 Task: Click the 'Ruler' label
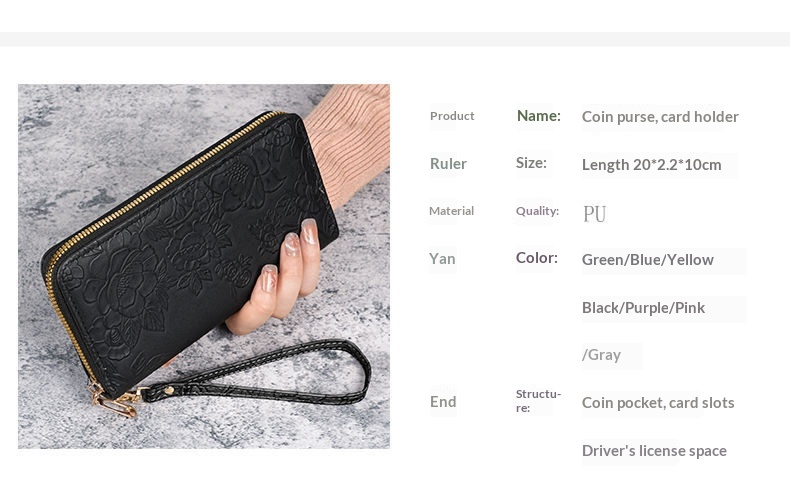click(x=448, y=164)
